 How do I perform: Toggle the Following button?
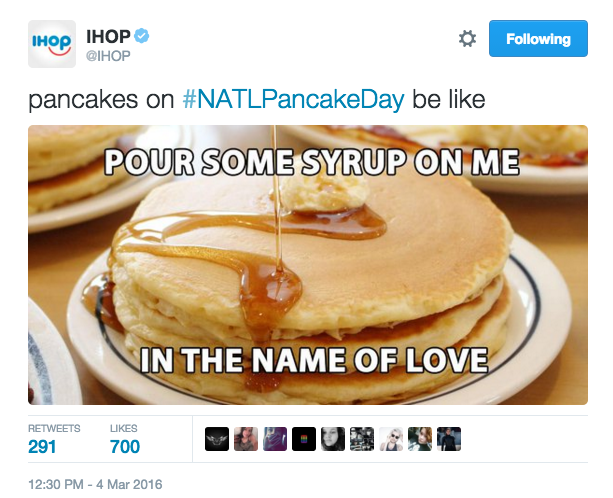(537, 39)
